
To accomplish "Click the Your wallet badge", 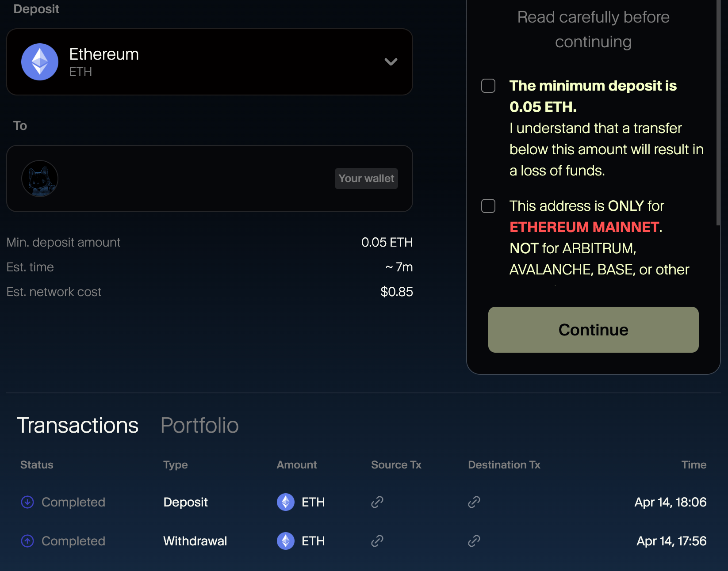I will (x=366, y=179).
